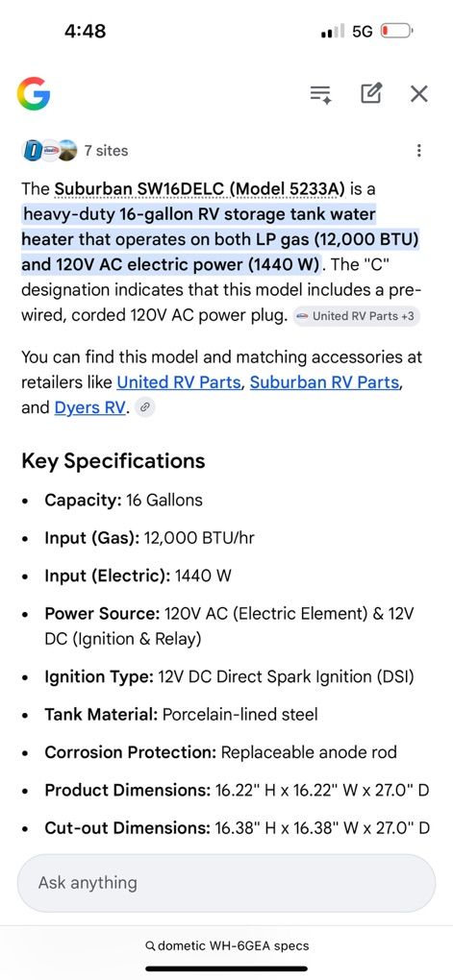Start a new chat with compose icon

(x=371, y=94)
